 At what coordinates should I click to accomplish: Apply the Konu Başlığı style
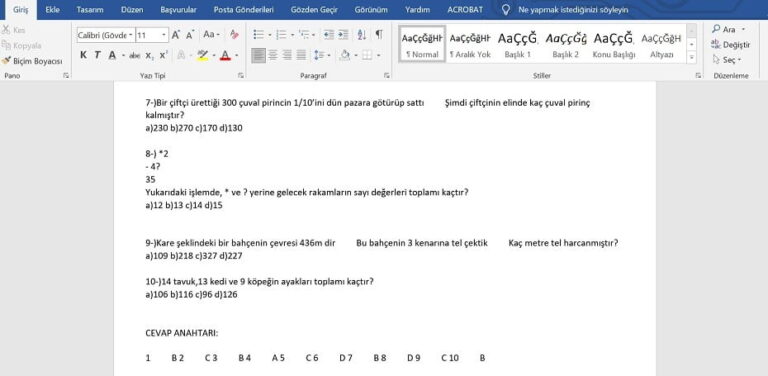(x=614, y=45)
